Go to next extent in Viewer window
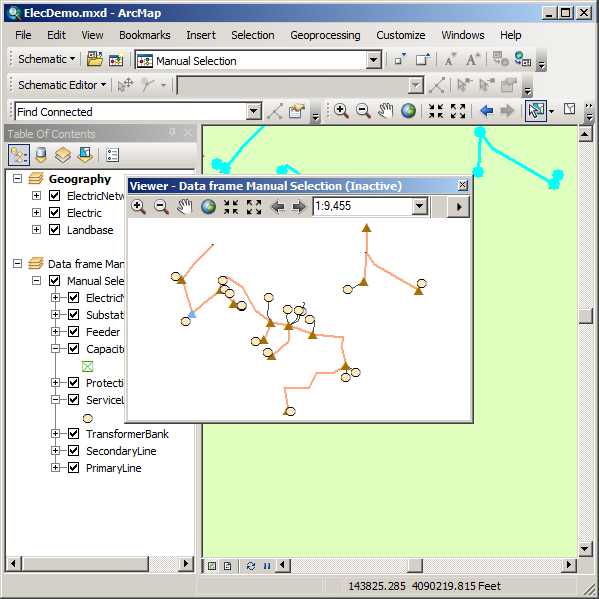 tap(299, 207)
